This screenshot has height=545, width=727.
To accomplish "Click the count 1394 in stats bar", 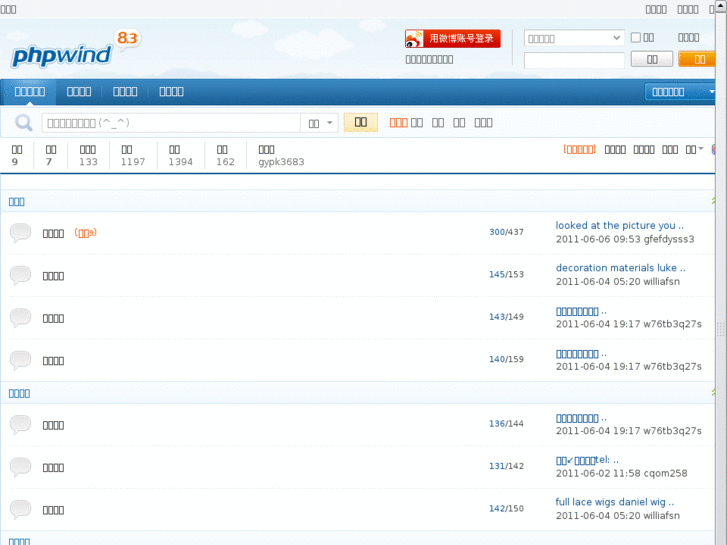I will point(180,162).
